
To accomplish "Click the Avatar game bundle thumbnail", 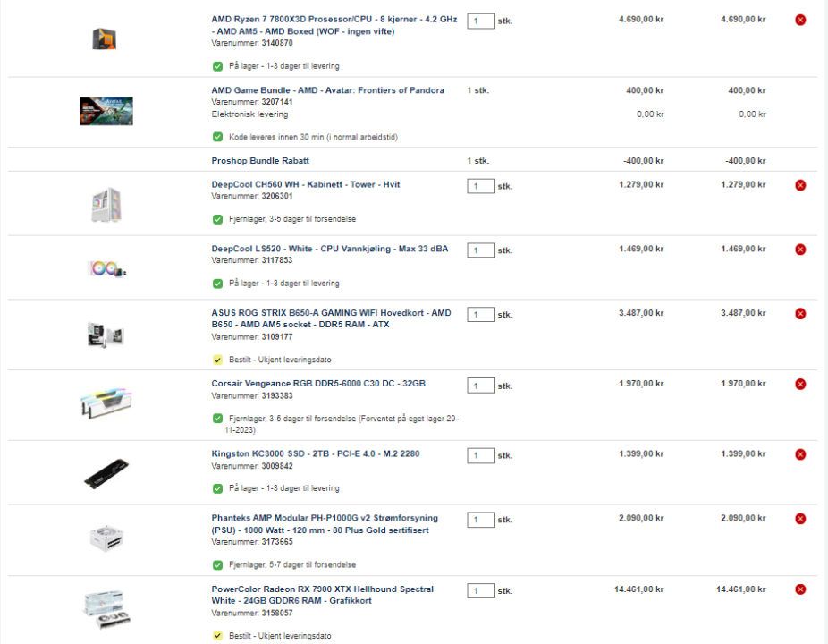I will 106,111.
